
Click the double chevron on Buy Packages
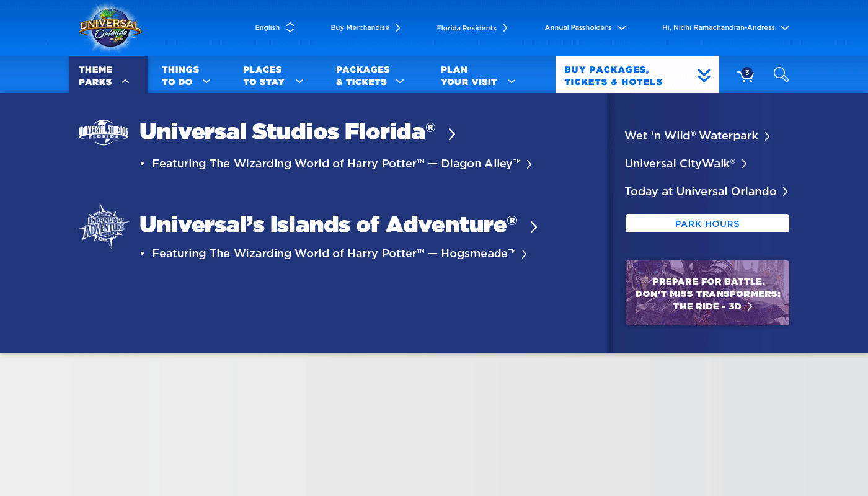pos(704,76)
